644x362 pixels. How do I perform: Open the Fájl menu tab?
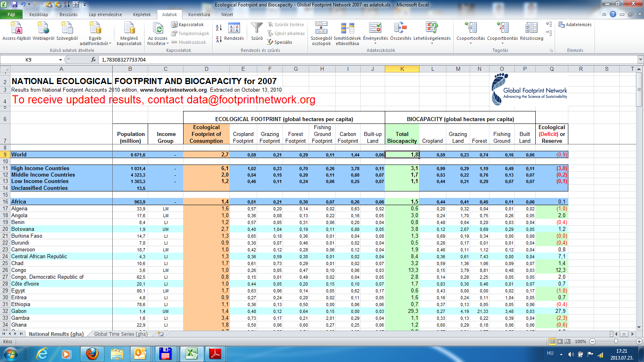[x=11, y=14]
